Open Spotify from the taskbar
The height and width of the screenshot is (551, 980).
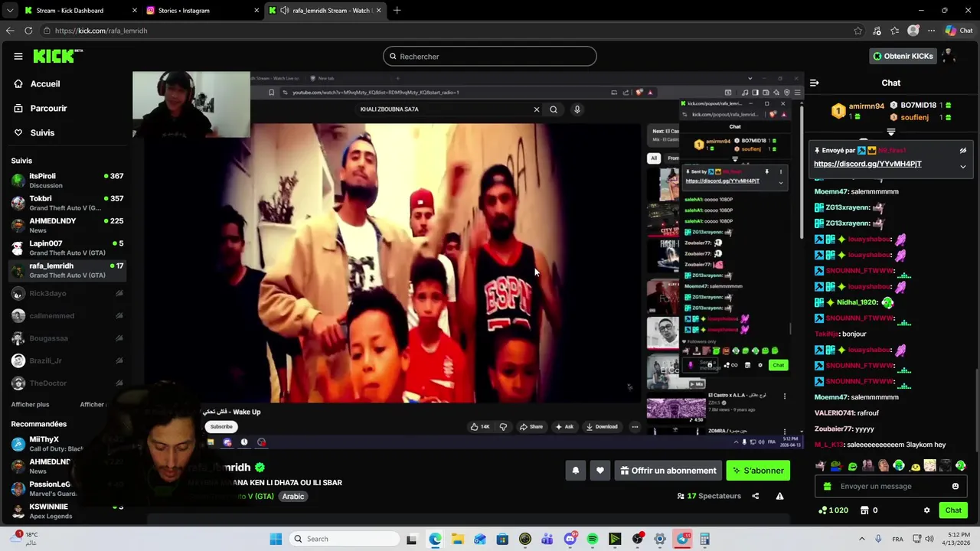[x=593, y=539]
